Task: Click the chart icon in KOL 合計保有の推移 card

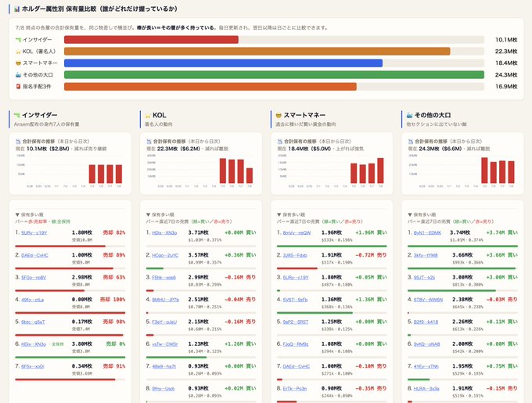Action: [x=149, y=142]
